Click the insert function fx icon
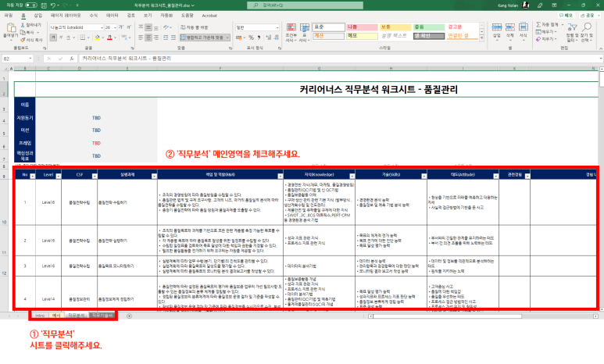Image resolution: width=604 pixels, height=364 pixels. 72,59
